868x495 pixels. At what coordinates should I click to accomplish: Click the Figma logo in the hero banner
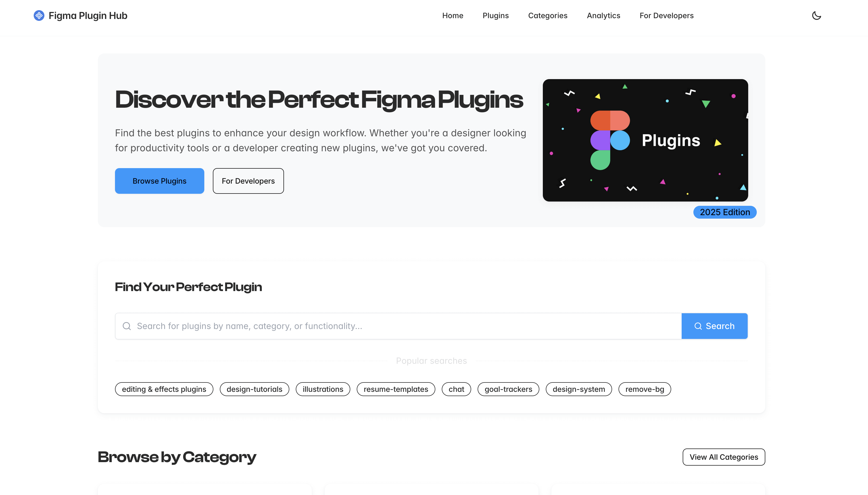610,140
